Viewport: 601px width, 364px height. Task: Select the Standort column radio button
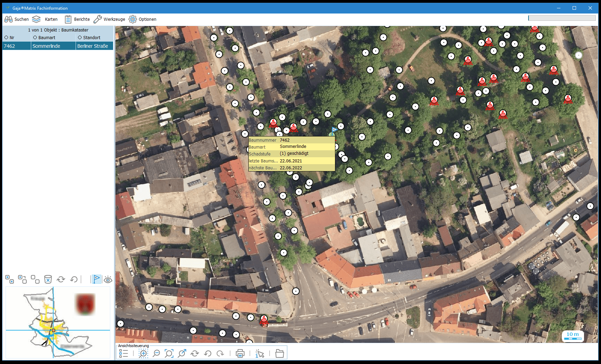click(80, 37)
